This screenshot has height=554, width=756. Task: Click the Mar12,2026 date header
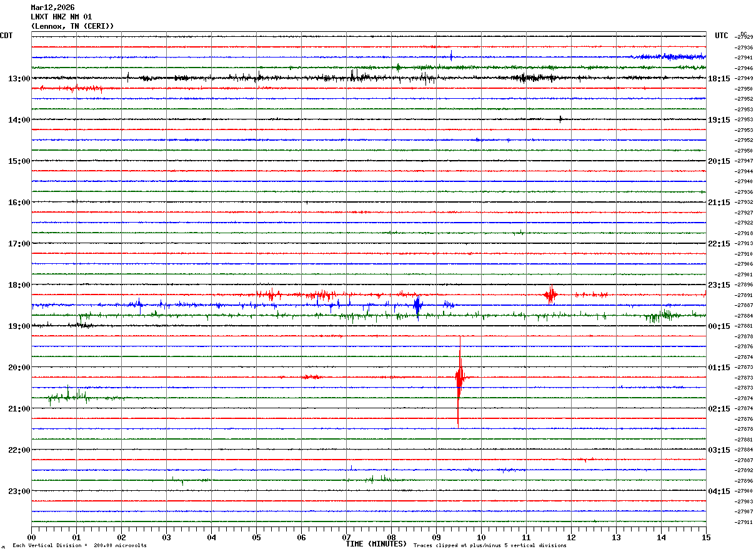52,8
